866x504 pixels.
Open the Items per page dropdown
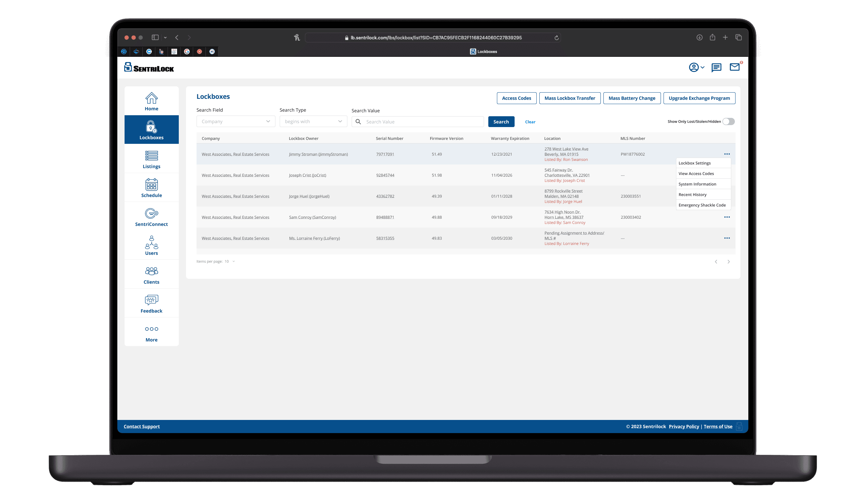(x=229, y=262)
